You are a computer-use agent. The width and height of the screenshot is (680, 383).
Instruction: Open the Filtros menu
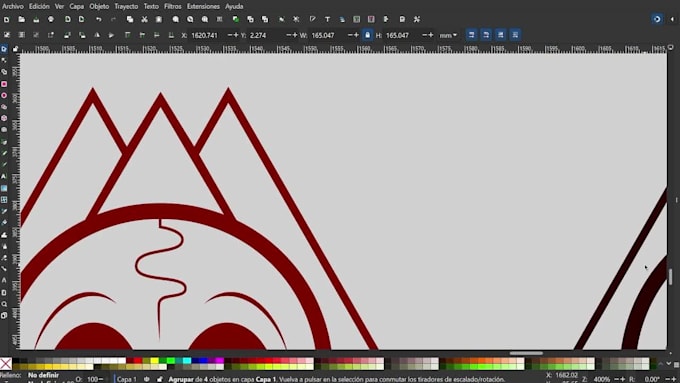click(x=173, y=7)
